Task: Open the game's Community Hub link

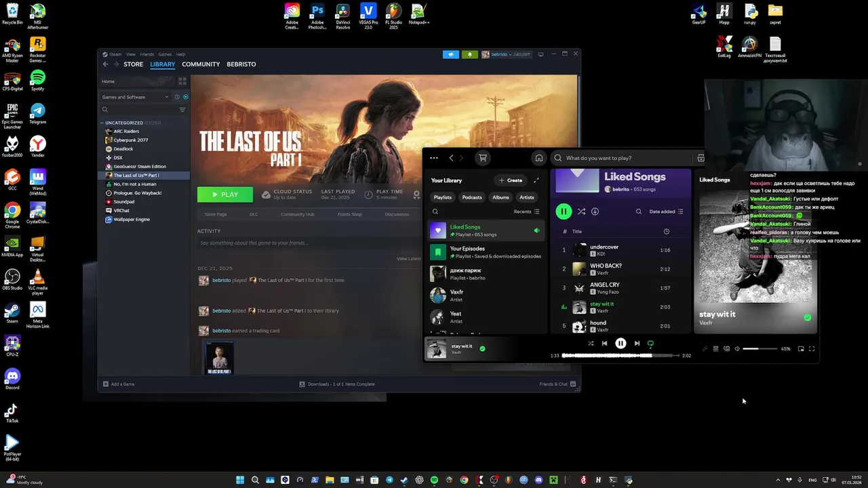Action: click(x=298, y=214)
